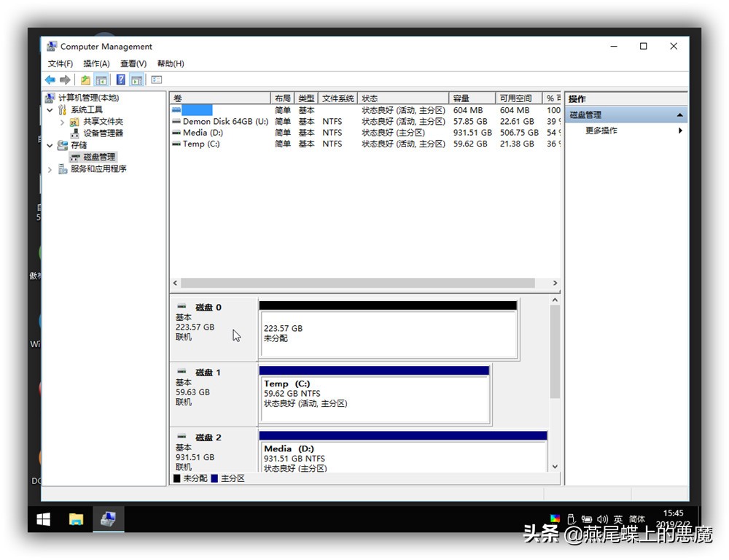Viewport: 729px width, 560px height.
Task: Select 存储 node in the tree
Action: tap(79, 145)
